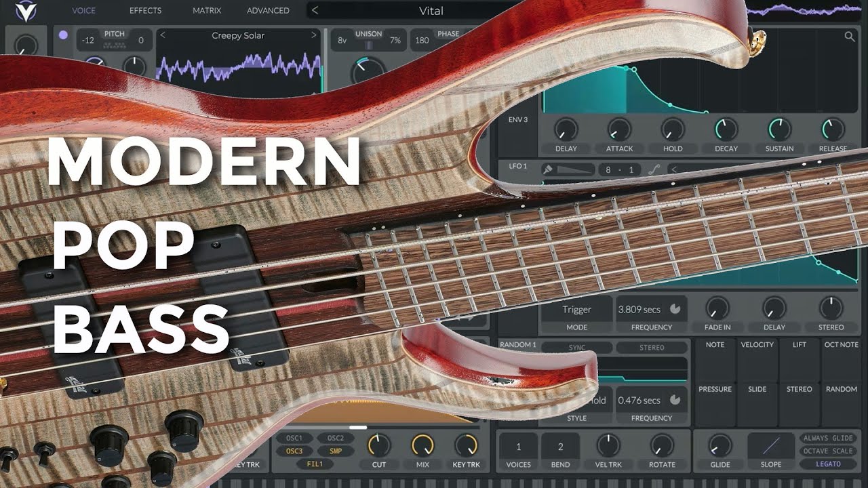The height and width of the screenshot is (488, 868).
Task: Toggle OSC2 filter input
Action: click(x=336, y=439)
